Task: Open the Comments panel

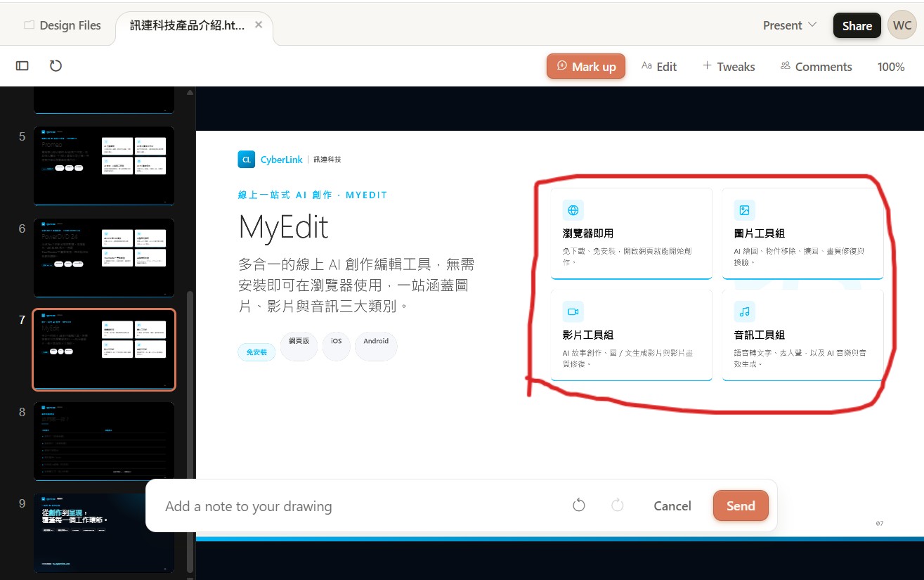Action: click(816, 66)
